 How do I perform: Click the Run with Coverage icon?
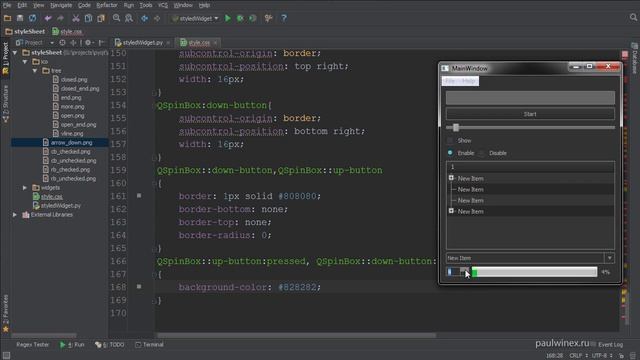[x=253, y=18]
